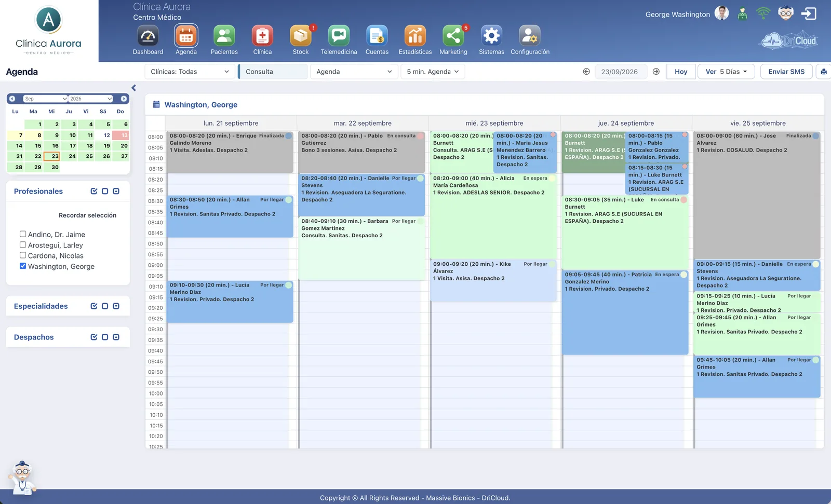Open the Agenda type dropdown
The width and height of the screenshot is (831, 504).
[x=354, y=72]
